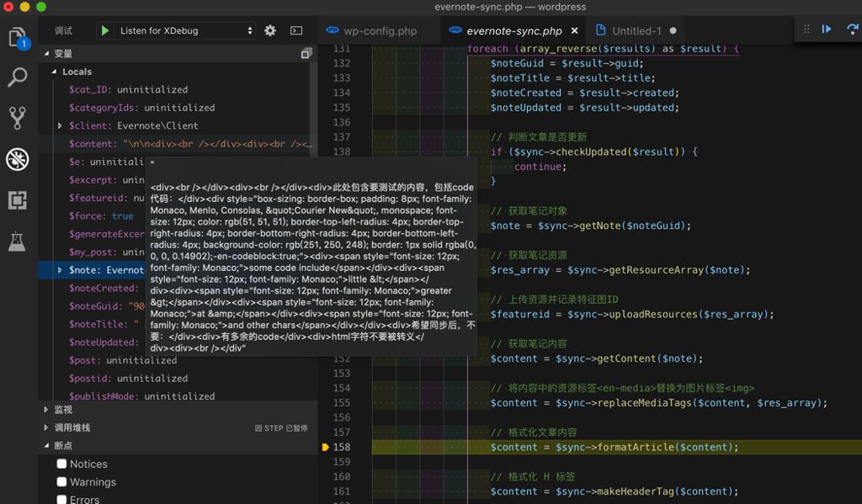
Task: Expand the 调用堆栈 call stack section
Action: coord(72,427)
